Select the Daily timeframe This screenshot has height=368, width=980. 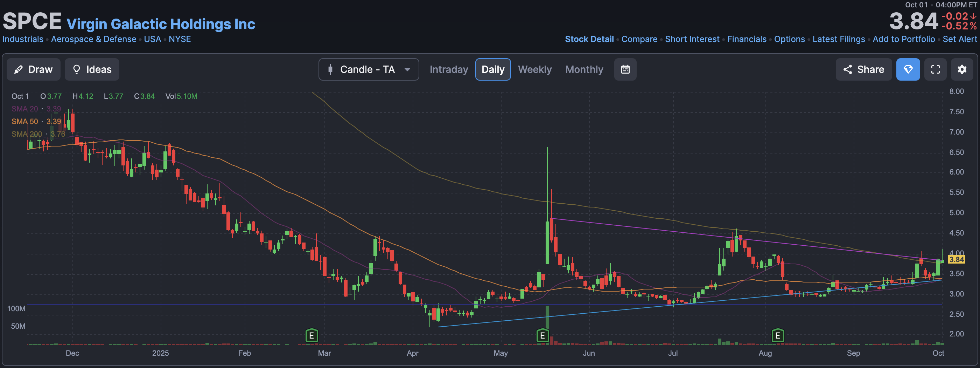tap(493, 69)
